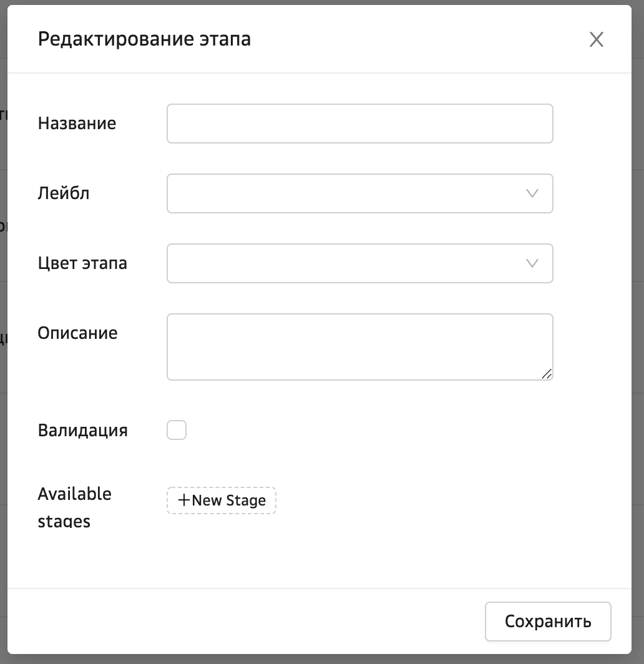Click the Название text input field
The height and width of the screenshot is (664, 644).
359,124
